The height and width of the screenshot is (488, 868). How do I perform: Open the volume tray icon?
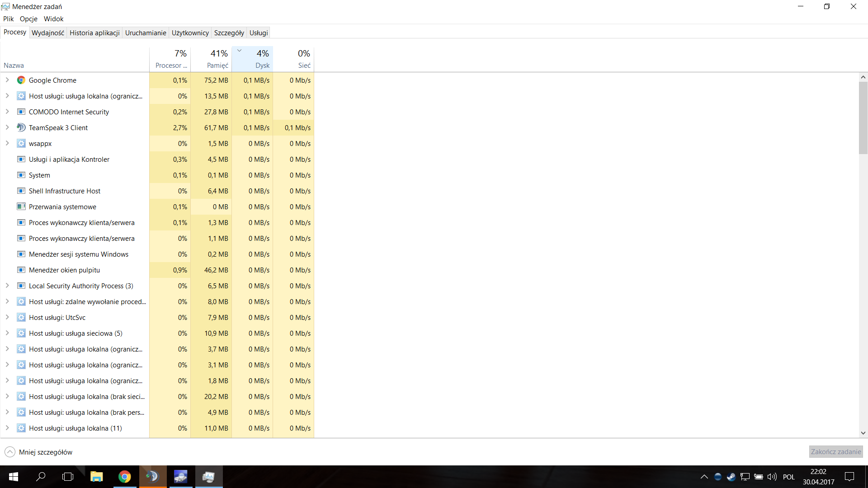772,477
